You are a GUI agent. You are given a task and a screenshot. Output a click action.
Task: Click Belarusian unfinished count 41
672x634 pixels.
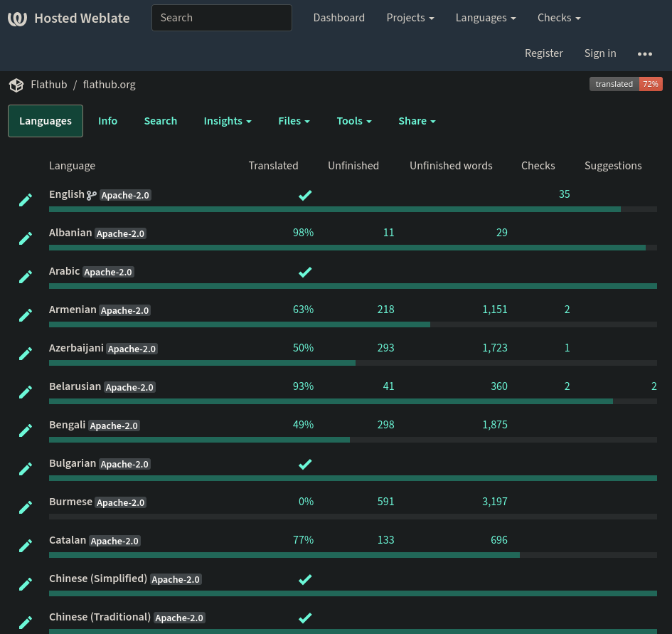388,386
